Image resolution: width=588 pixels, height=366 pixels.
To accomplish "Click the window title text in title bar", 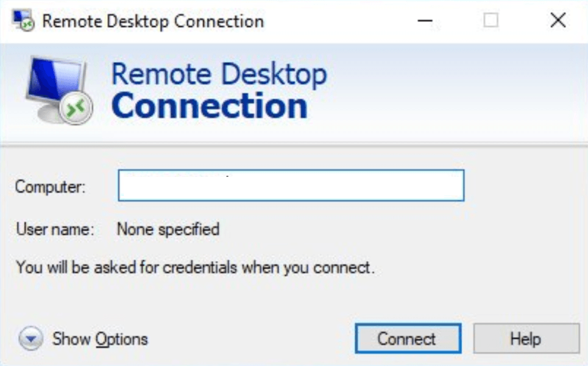I will point(152,21).
